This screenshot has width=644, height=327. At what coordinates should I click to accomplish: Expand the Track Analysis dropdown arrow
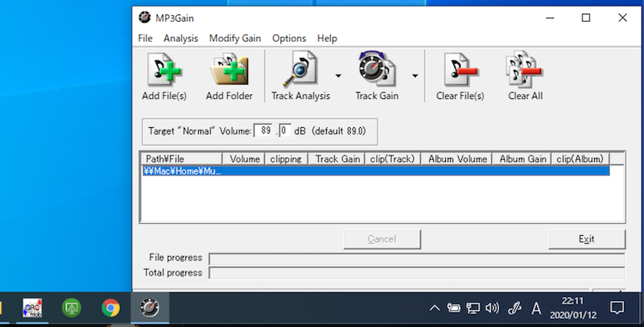coord(338,77)
